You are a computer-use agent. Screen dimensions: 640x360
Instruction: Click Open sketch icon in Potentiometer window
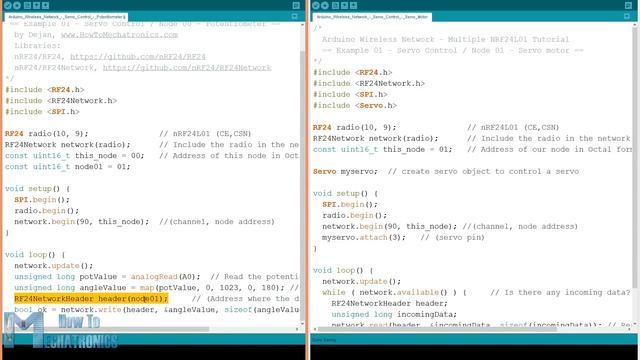[x=36, y=5]
